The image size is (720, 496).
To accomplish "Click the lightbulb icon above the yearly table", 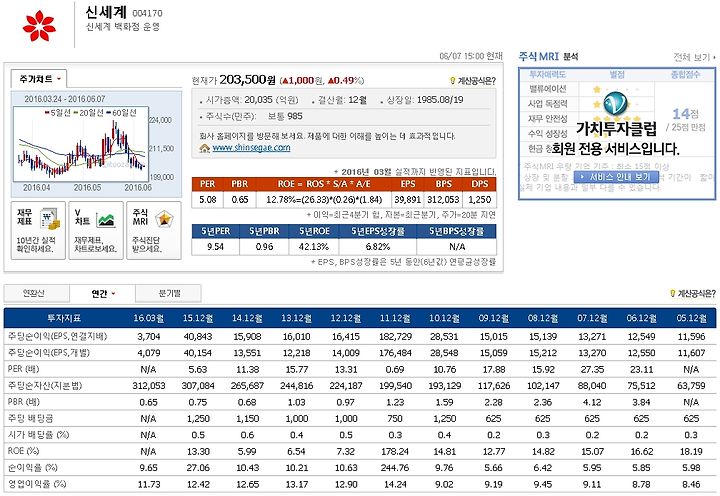I will coord(673,293).
